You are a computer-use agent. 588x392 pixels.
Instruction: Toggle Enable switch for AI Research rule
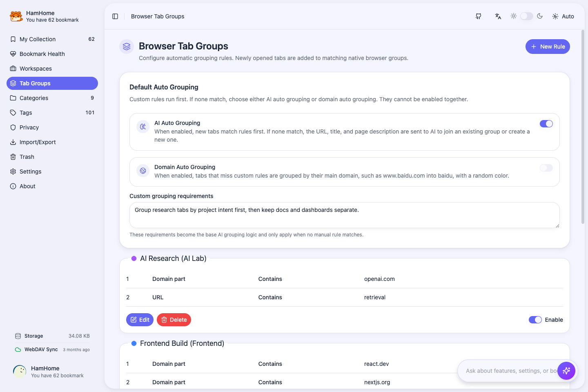(535, 320)
